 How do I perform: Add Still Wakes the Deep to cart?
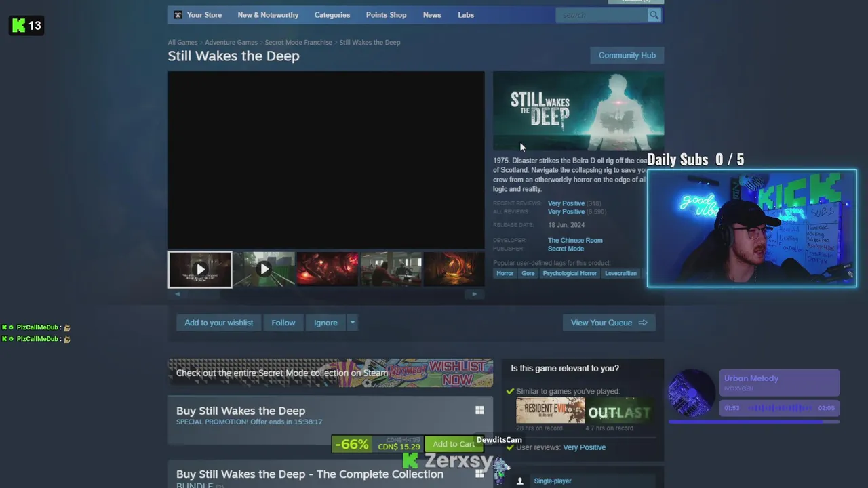[454, 444]
